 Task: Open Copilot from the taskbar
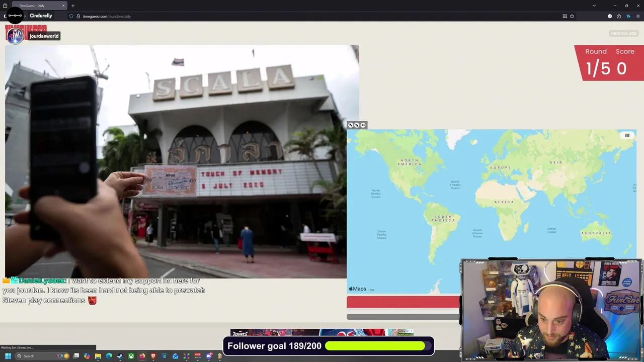click(x=87, y=356)
